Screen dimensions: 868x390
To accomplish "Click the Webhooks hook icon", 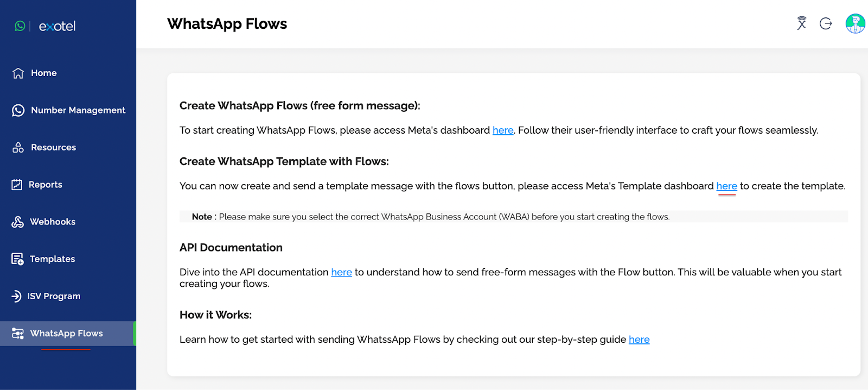I will tap(18, 222).
